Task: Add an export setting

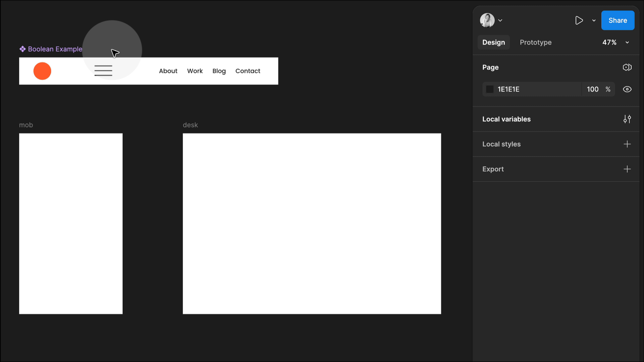Action: pos(627,169)
